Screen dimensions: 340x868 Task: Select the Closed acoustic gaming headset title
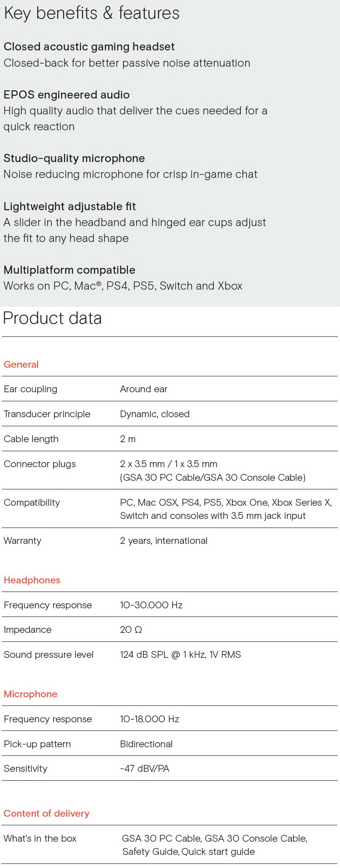(x=89, y=47)
